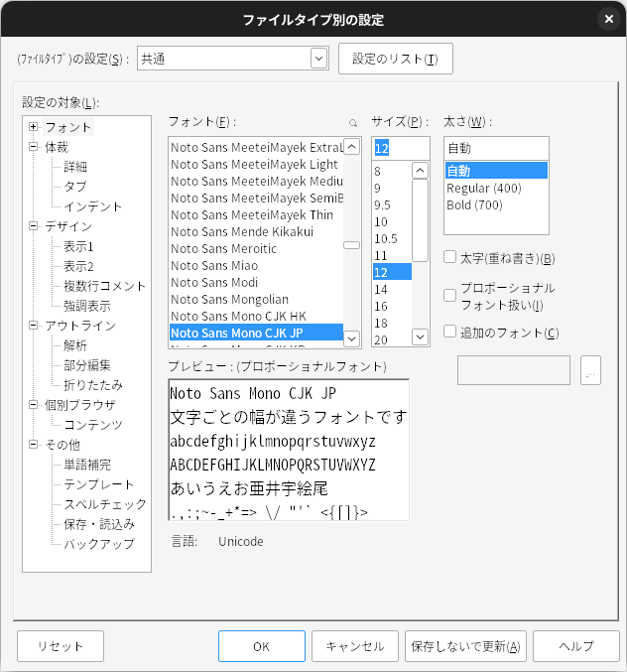627x672 pixels.
Task: Select 自動 in weight list
Action: (496, 171)
